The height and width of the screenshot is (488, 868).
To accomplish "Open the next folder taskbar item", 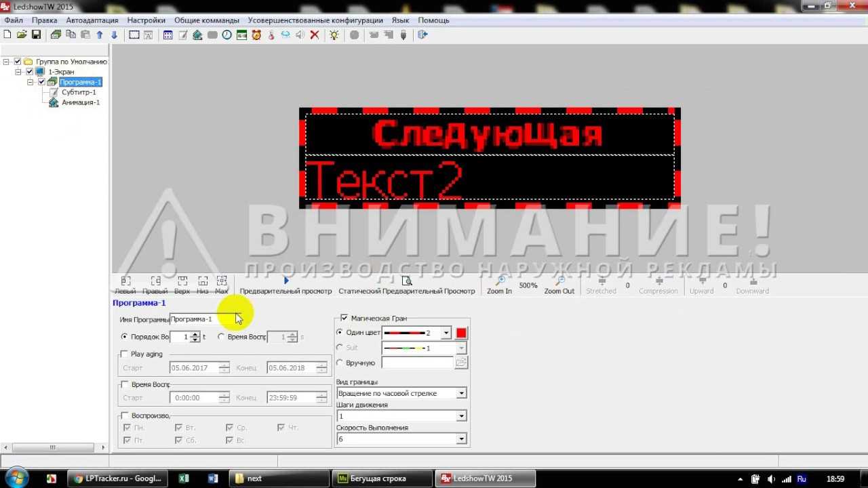I will 278,479.
